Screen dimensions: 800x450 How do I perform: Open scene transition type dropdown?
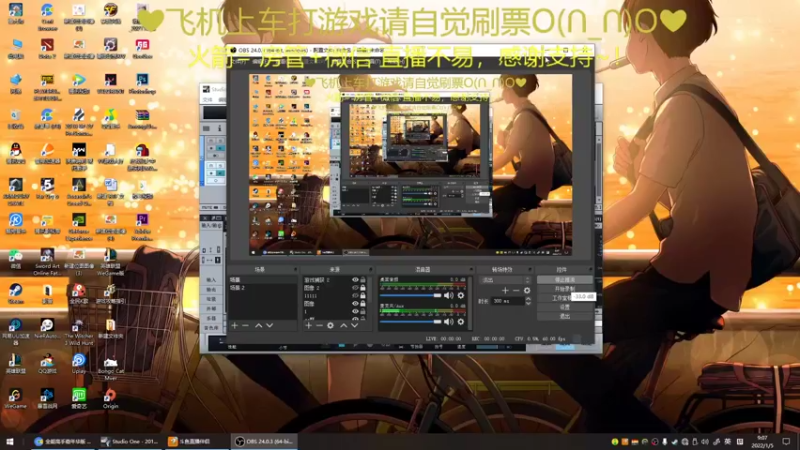505,280
